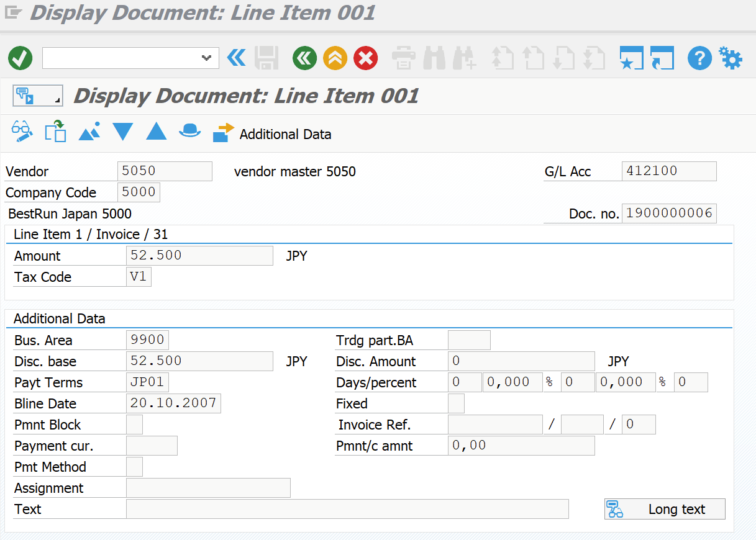Viewport: 756px width, 540px height.
Task: Exit screen with the yellow up-arrow icon
Action: 335,58
